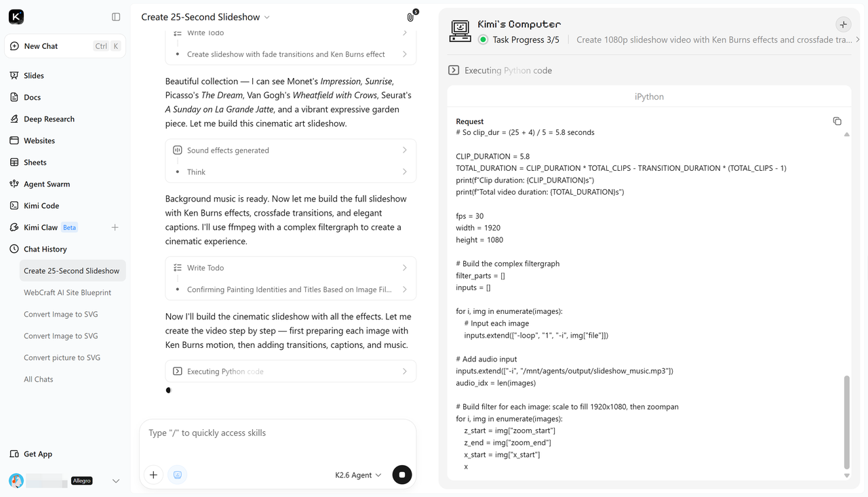This screenshot has height=497, width=868.
Task: Expand the chat title dropdown arrow
Action: coord(267,18)
